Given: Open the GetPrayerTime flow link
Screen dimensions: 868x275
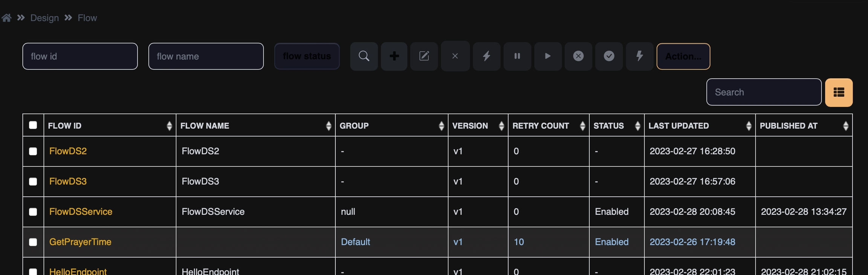Looking at the screenshot, I should 80,242.
